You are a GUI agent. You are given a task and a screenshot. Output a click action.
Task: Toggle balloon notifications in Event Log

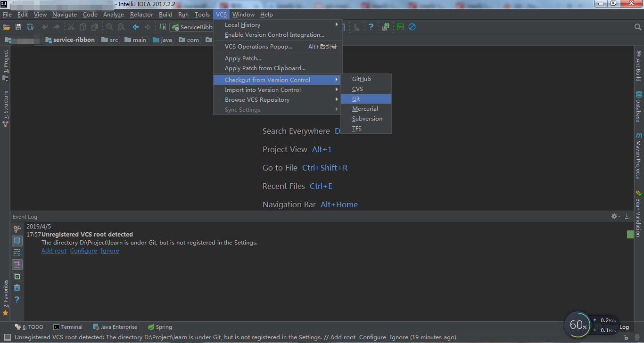click(x=17, y=241)
